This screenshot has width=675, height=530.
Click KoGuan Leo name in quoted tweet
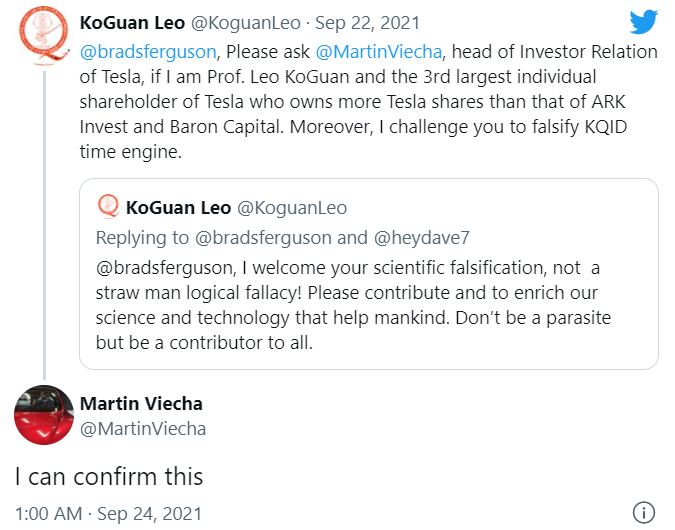[178, 207]
